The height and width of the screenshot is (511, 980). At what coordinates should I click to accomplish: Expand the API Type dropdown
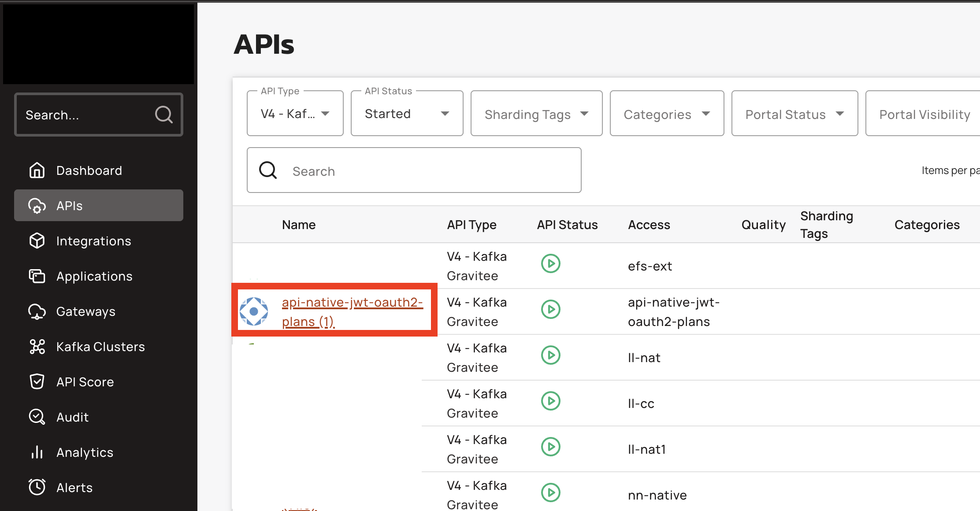295,114
